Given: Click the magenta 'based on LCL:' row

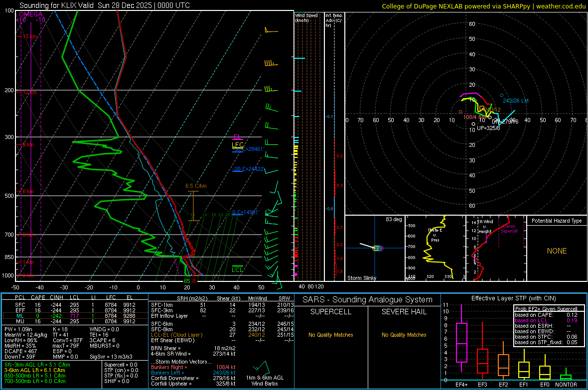Looking at the screenshot, I should click(x=546, y=320).
